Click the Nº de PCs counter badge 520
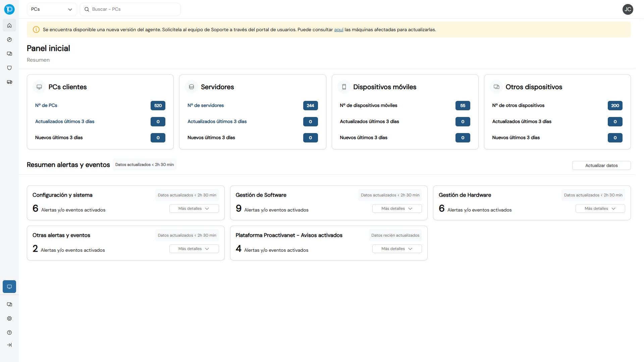Image resolution: width=644 pixels, height=362 pixels. coord(158,105)
